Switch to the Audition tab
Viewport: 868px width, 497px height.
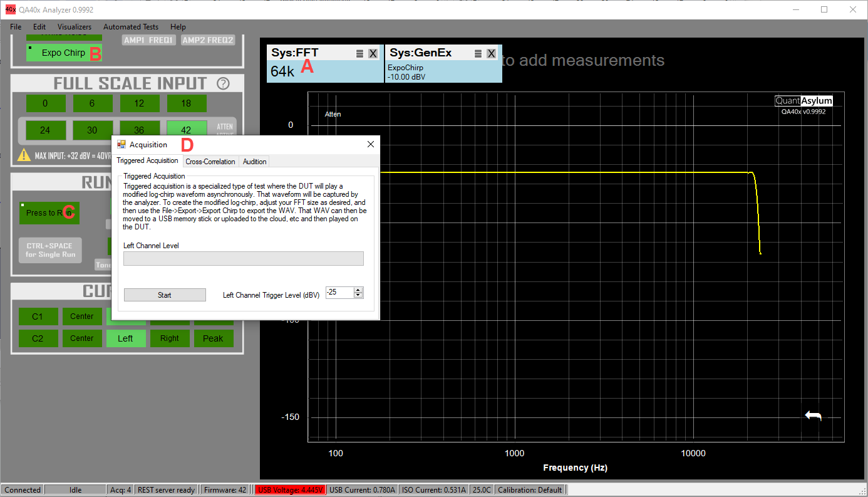tap(254, 162)
